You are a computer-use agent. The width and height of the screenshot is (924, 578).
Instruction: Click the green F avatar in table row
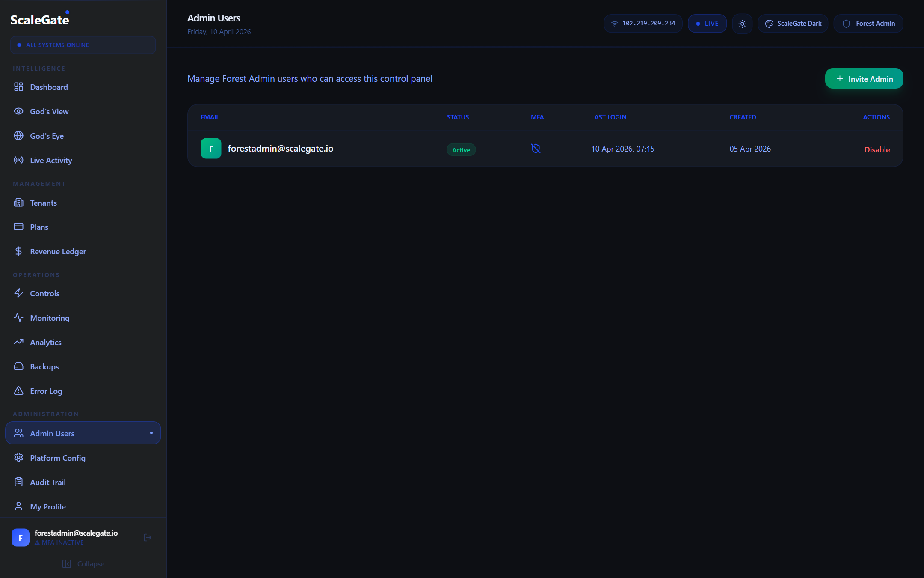pos(211,149)
